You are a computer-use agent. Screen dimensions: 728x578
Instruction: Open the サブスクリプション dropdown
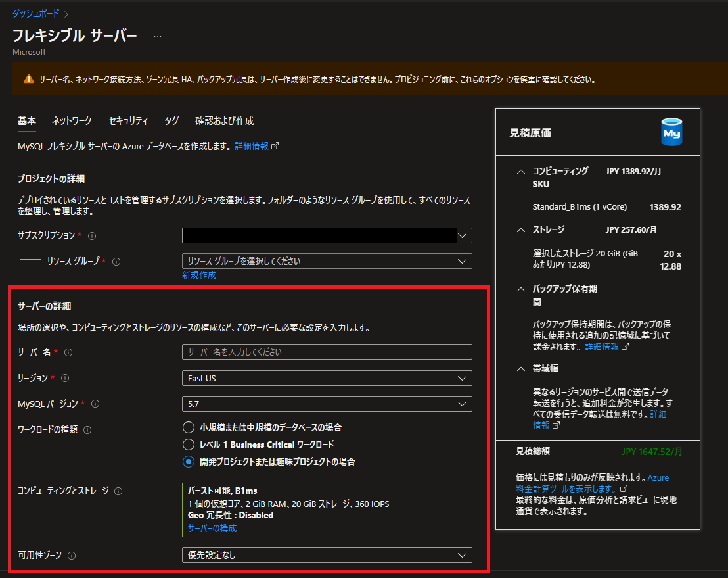(327, 235)
